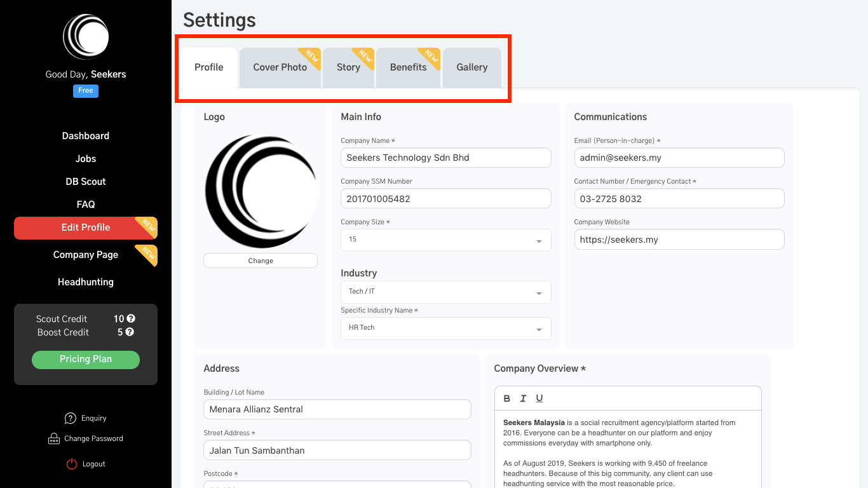868x488 pixels.
Task: Click the Change Password lock icon
Action: (54, 438)
